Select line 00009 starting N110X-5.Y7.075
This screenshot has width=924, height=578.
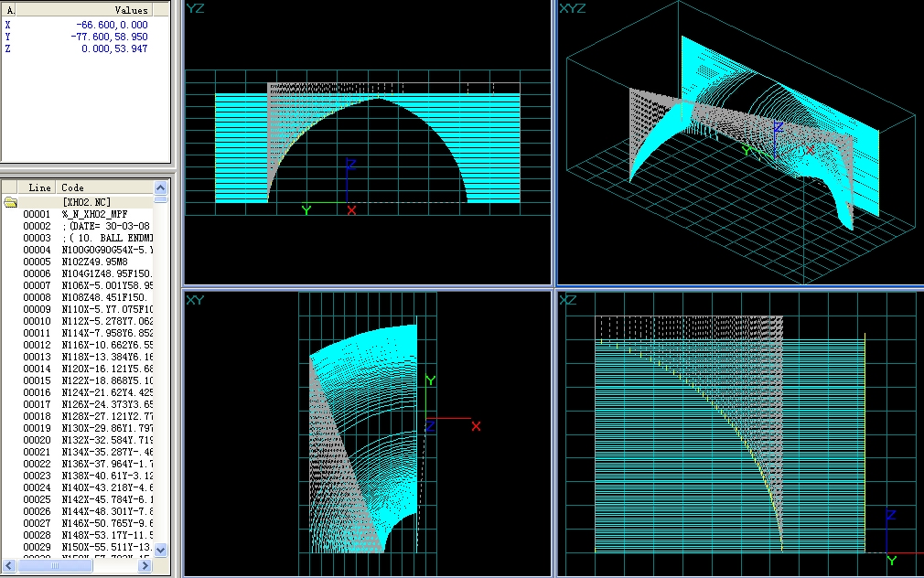(78, 309)
